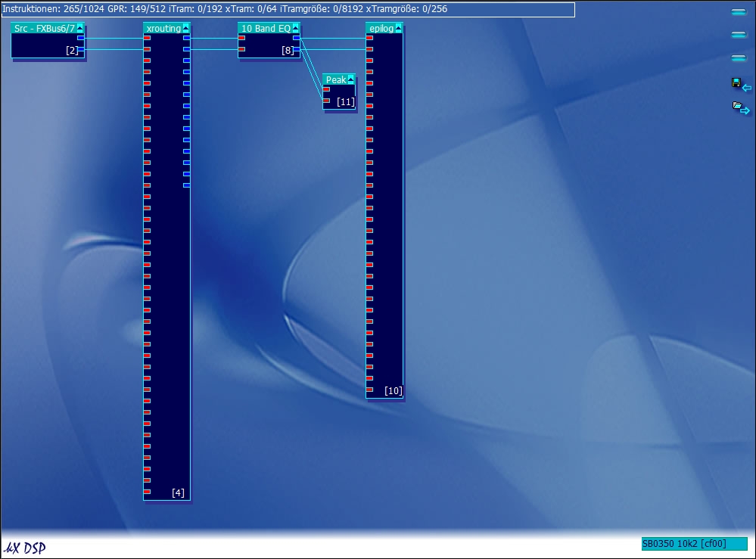The image size is (756, 559).
Task: Click the [8] label on 10 Band EQ
Action: coord(288,50)
